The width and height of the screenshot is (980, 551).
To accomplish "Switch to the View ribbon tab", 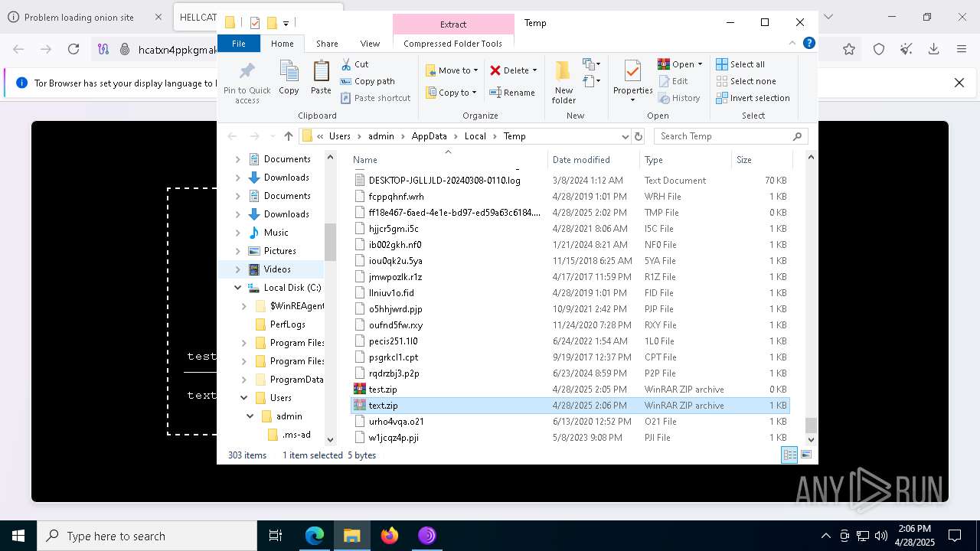I will click(x=370, y=44).
